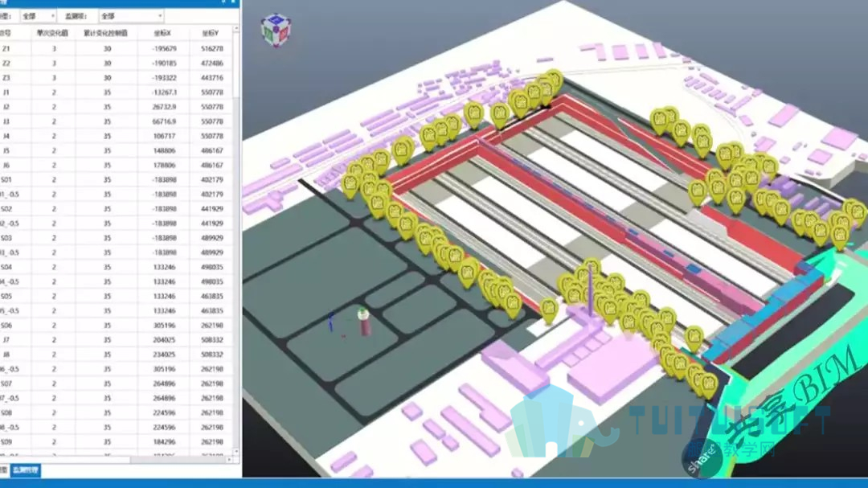Select the S06 row label
Screen dimensions: 868x488
6,326
